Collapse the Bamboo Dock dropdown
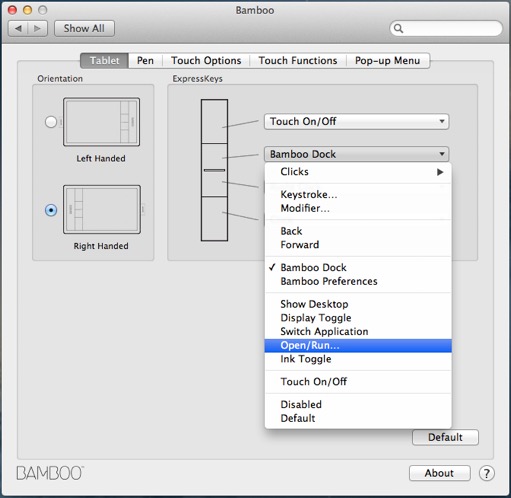511x498 pixels. click(x=356, y=154)
